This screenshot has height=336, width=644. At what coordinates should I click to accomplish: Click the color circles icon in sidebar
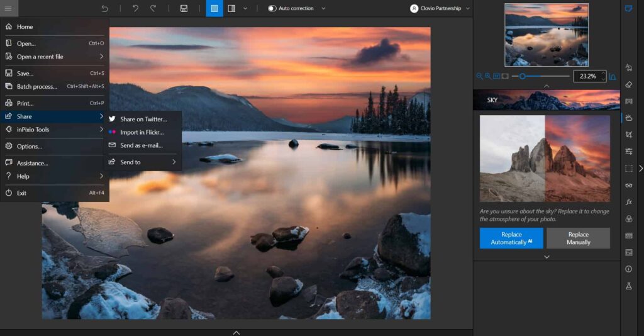click(629, 219)
